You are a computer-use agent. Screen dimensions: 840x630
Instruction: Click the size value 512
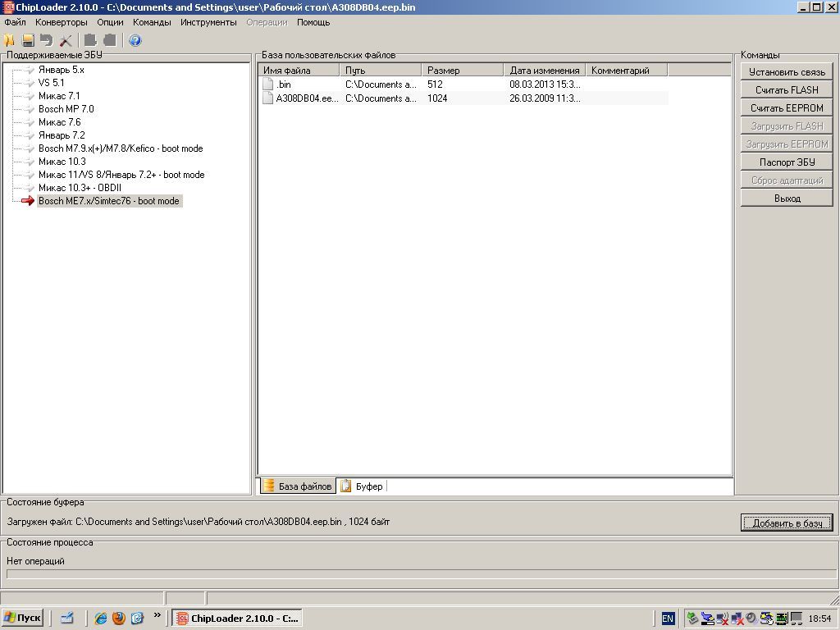pyautogui.click(x=435, y=84)
